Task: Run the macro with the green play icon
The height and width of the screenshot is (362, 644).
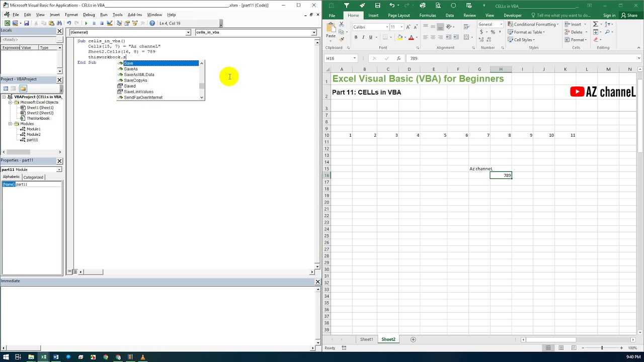Action: click(x=86, y=23)
